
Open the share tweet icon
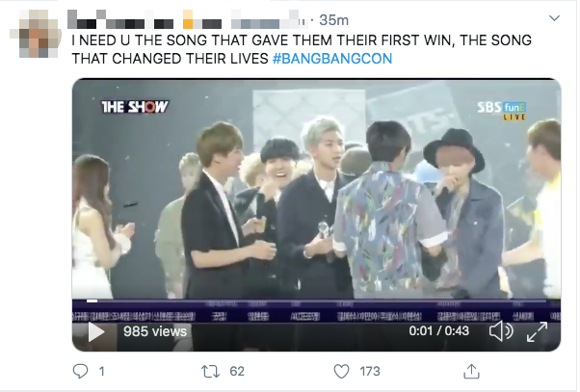pyautogui.click(x=471, y=371)
